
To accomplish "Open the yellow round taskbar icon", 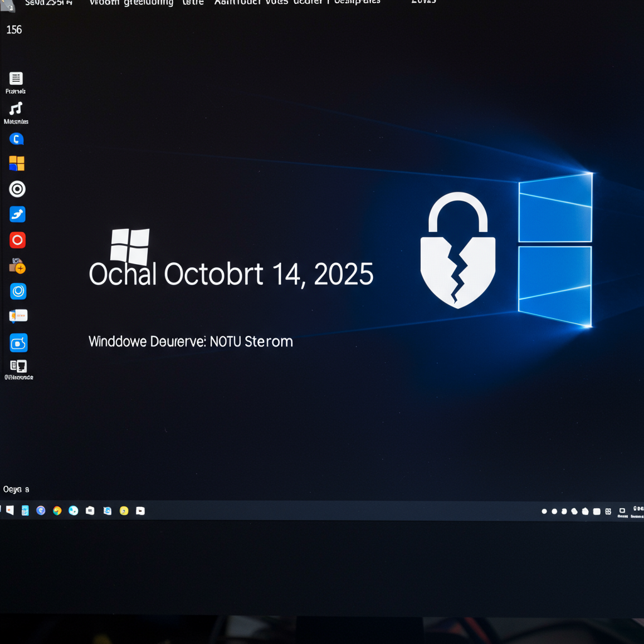I will point(124,511).
